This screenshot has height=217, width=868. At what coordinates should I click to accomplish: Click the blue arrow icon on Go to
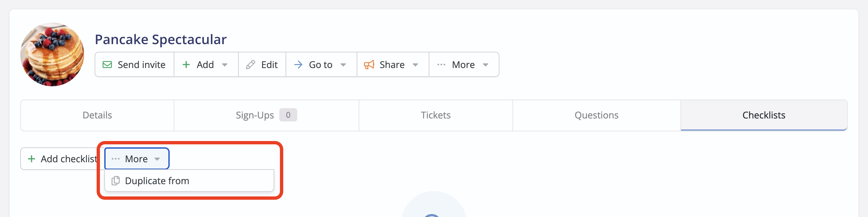[298, 64]
